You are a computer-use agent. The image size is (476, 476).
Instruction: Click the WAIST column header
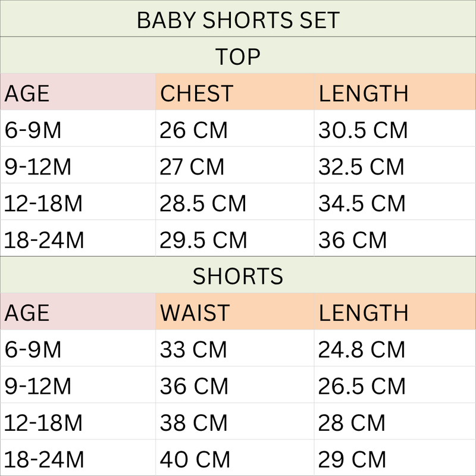235,311
